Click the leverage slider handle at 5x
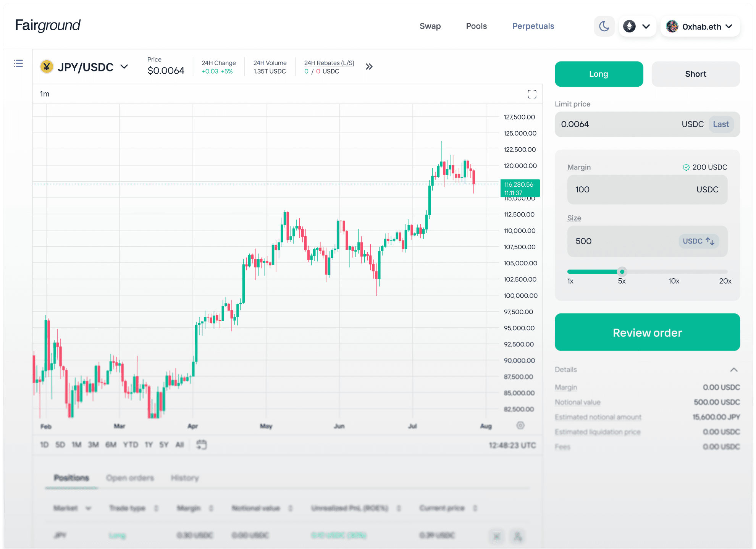Image resolution: width=756 pixels, height=549 pixels. pos(622,272)
